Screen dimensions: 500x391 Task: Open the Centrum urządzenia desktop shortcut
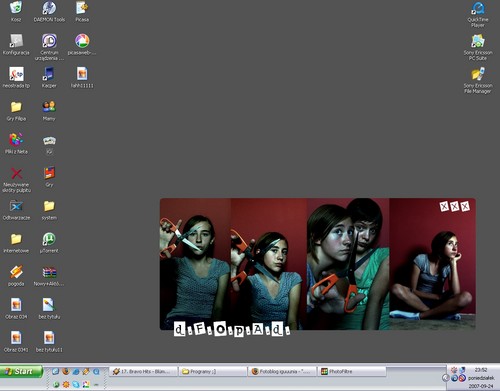[49, 47]
